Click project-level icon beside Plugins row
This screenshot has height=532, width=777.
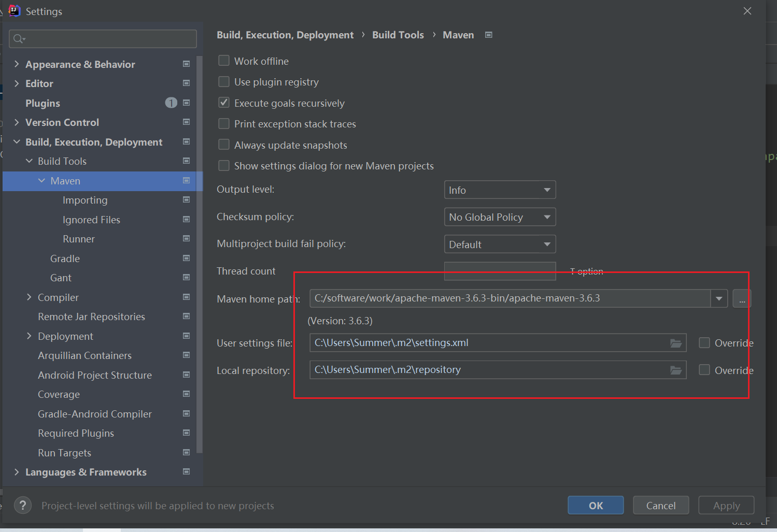[x=186, y=103]
